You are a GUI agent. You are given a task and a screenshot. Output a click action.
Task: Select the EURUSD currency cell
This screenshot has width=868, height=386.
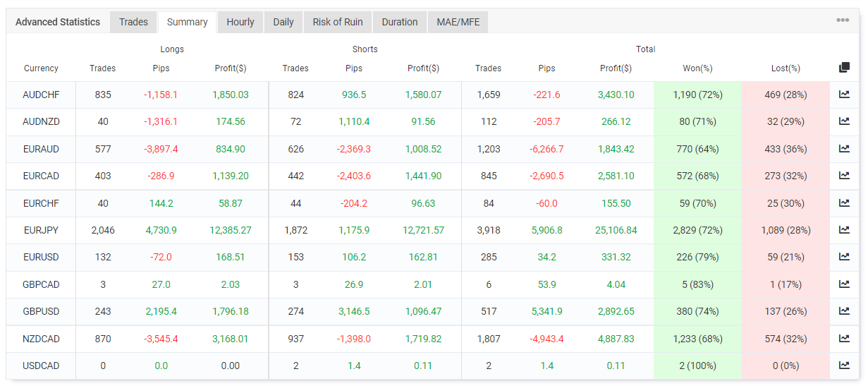(41, 258)
